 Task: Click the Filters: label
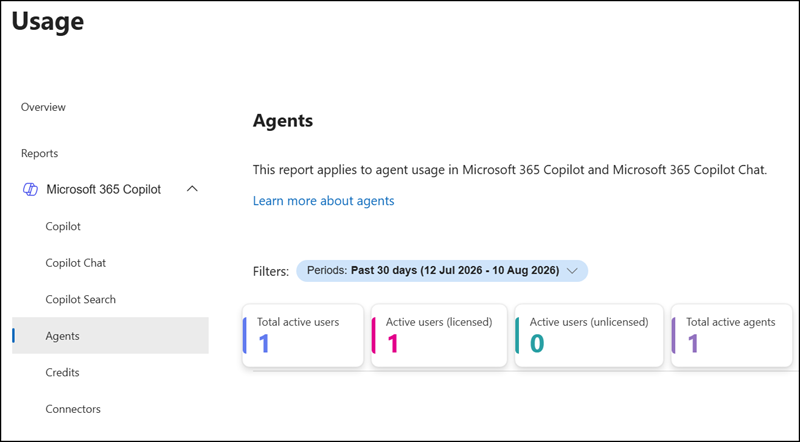tap(271, 271)
